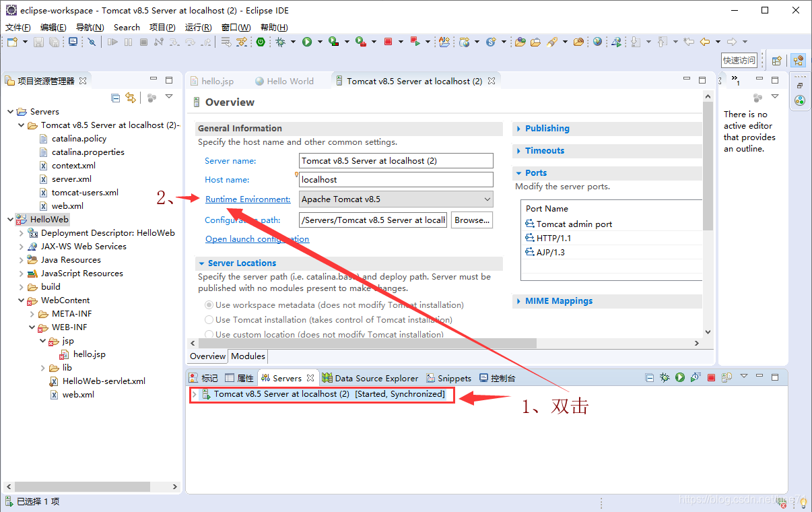Select hello.jsp in the jsp folder
The width and height of the screenshot is (812, 512).
pos(89,354)
